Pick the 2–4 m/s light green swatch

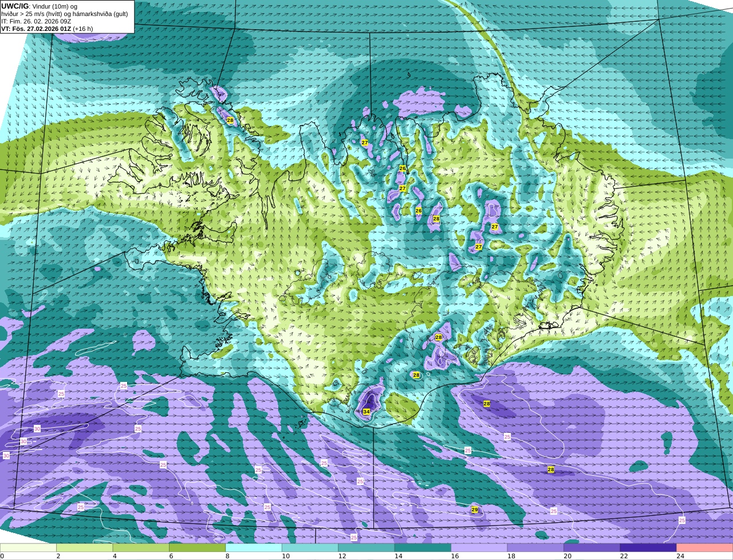(85, 547)
